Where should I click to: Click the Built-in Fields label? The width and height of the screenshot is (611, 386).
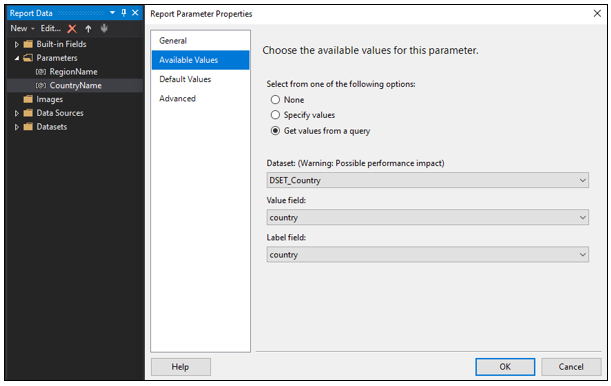pos(61,44)
